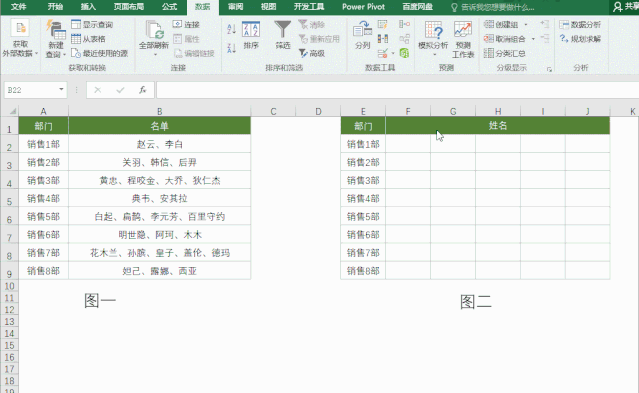
Task: Open What-If Analysis (模拟分析)
Action: [433, 39]
